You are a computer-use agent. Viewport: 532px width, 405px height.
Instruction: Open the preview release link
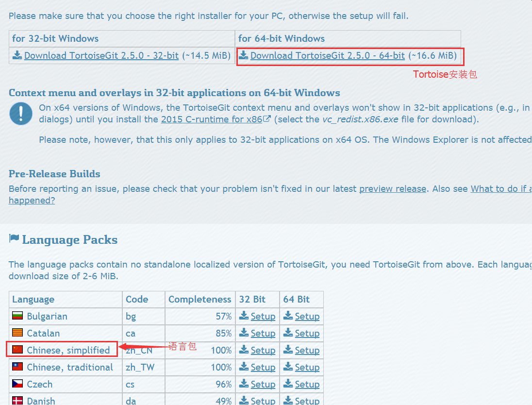pyautogui.click(x=393, y=189)
